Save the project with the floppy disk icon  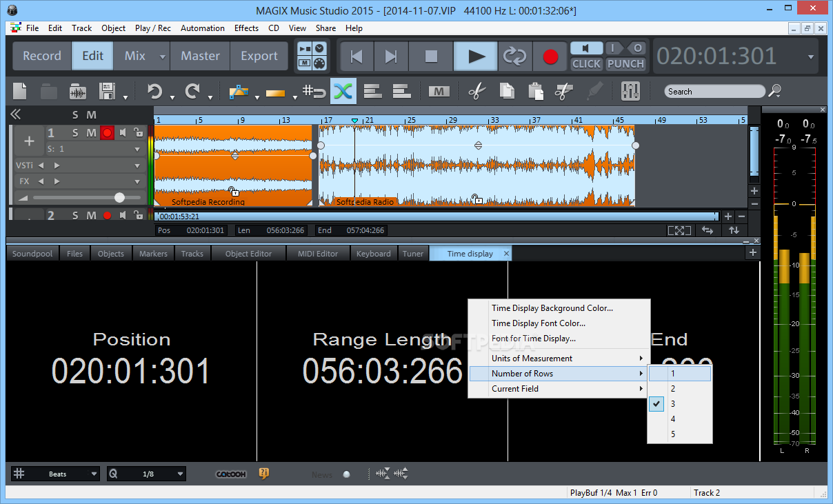[107, 91]
